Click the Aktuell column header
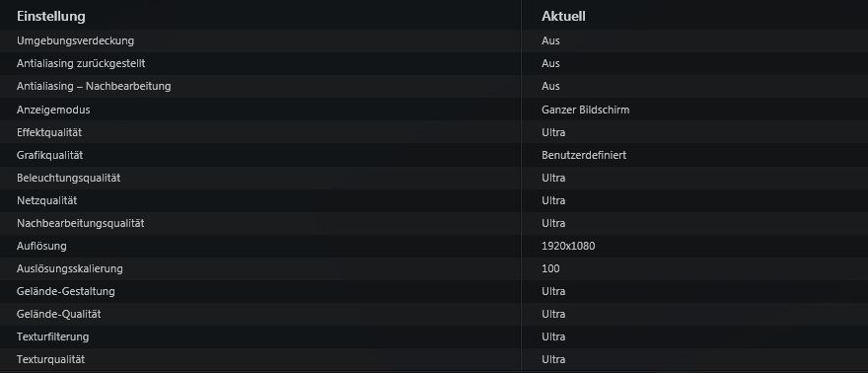 click(x=563, y=17)
